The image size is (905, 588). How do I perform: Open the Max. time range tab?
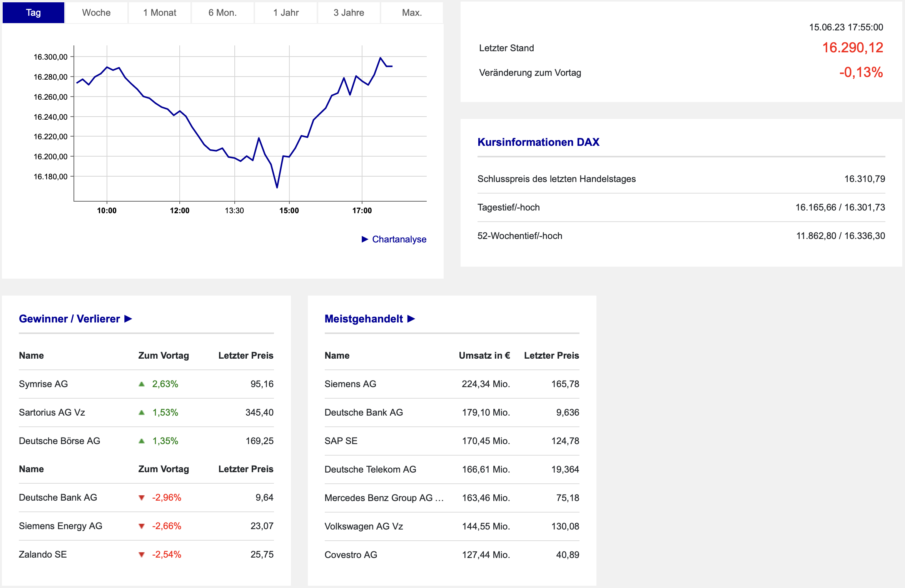tap(412, 13)
